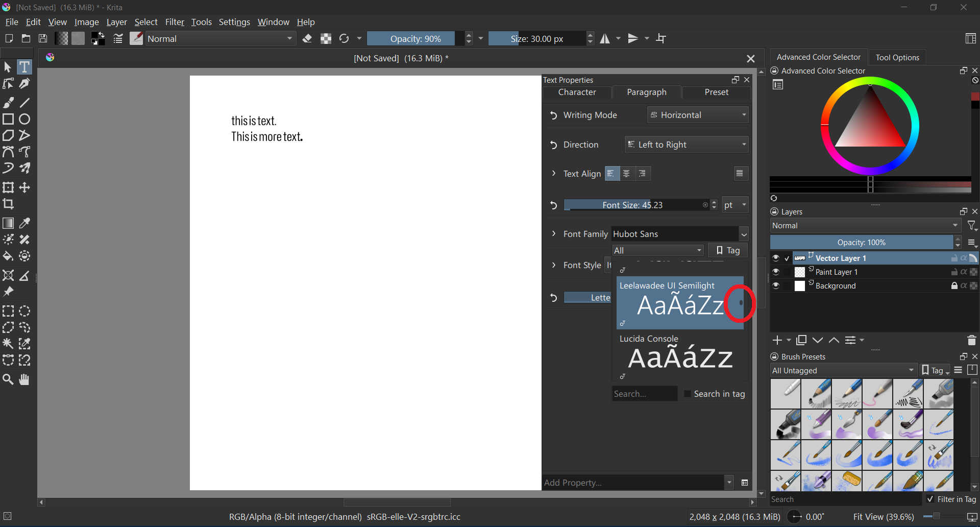The width and height of the screenshot is (980, 527).
Task: Select the Elliptical Selection tool
Action: point(24,311)
